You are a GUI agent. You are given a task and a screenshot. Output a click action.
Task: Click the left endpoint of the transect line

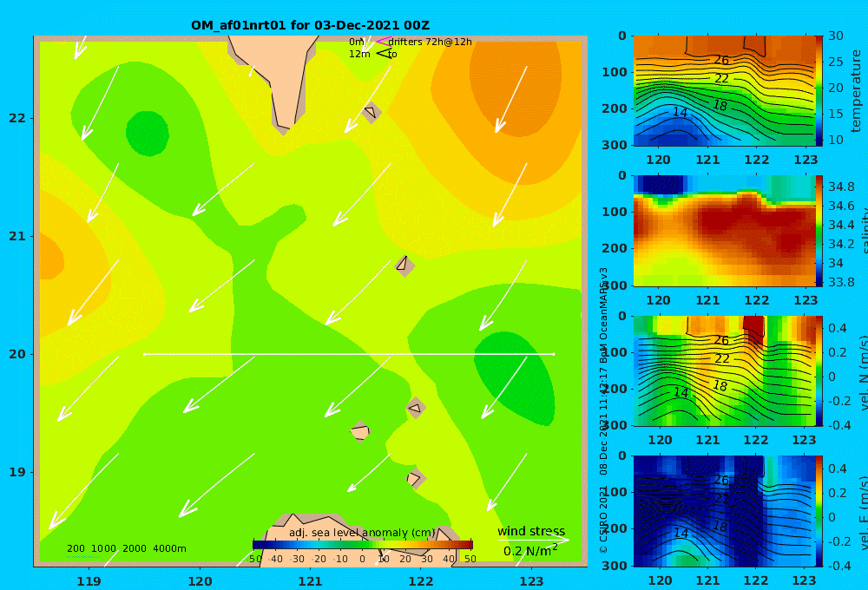click(x=144, y=354)
